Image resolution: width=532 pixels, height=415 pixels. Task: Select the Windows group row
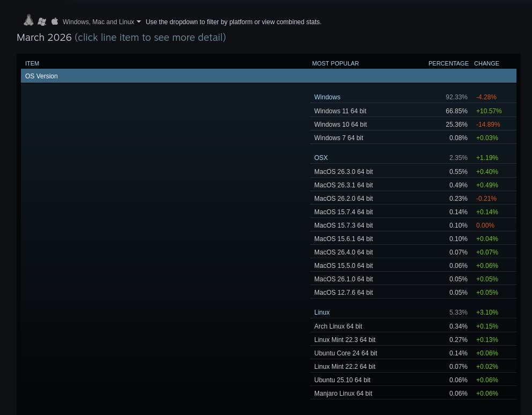tap(413, 97)
